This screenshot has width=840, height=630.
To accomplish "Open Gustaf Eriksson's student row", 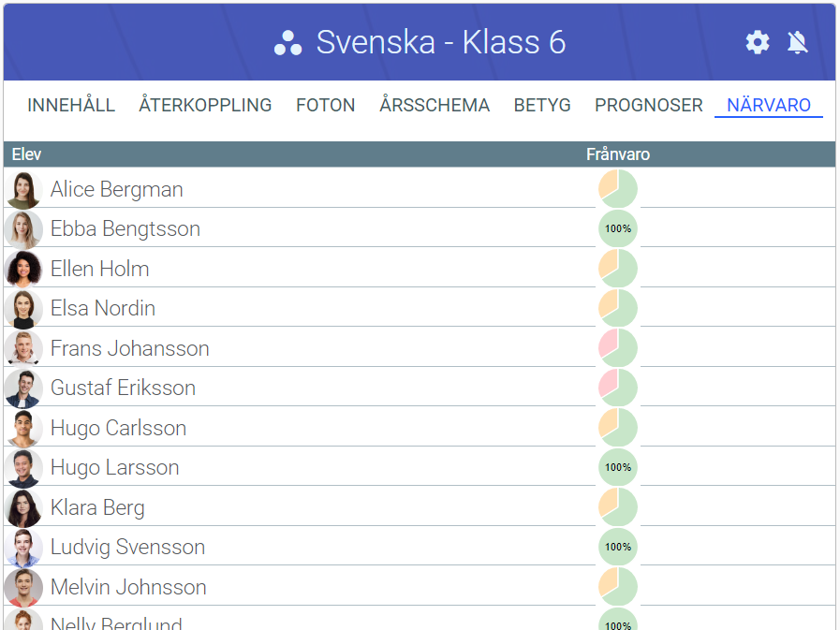I will tap(124, 388).
